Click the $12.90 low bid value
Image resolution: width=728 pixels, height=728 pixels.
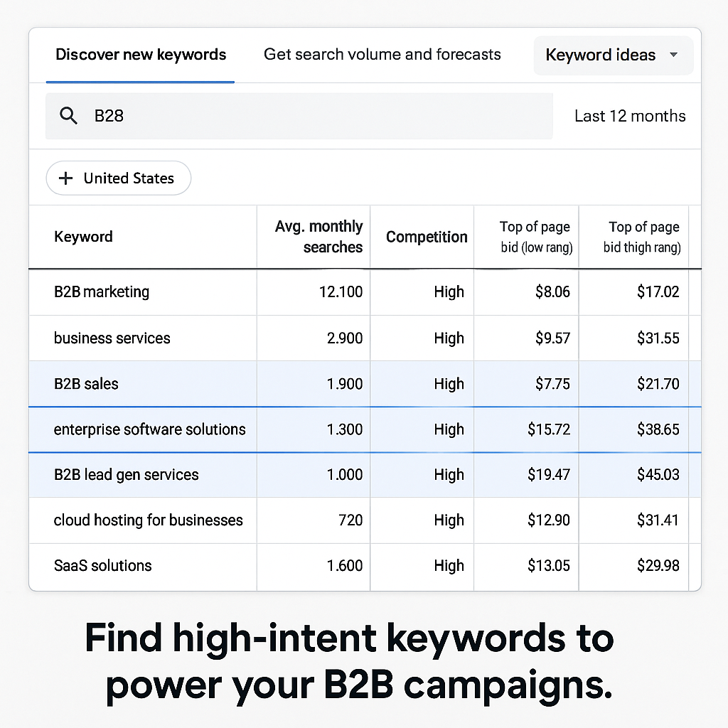tap(549, 520)
